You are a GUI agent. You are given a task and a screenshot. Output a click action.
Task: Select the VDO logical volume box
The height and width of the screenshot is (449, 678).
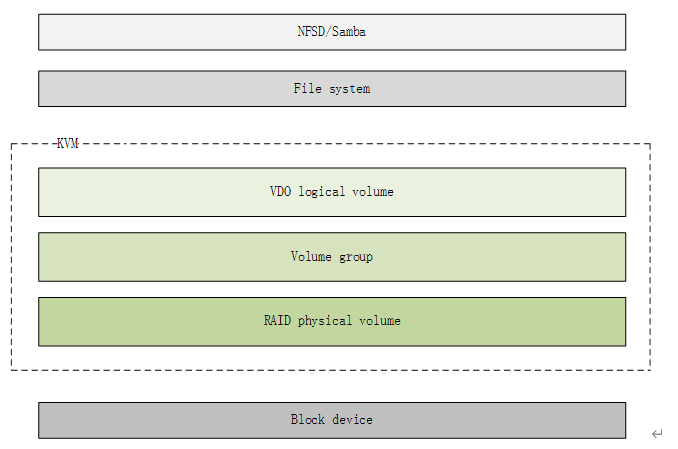click(x=332, y=192)
